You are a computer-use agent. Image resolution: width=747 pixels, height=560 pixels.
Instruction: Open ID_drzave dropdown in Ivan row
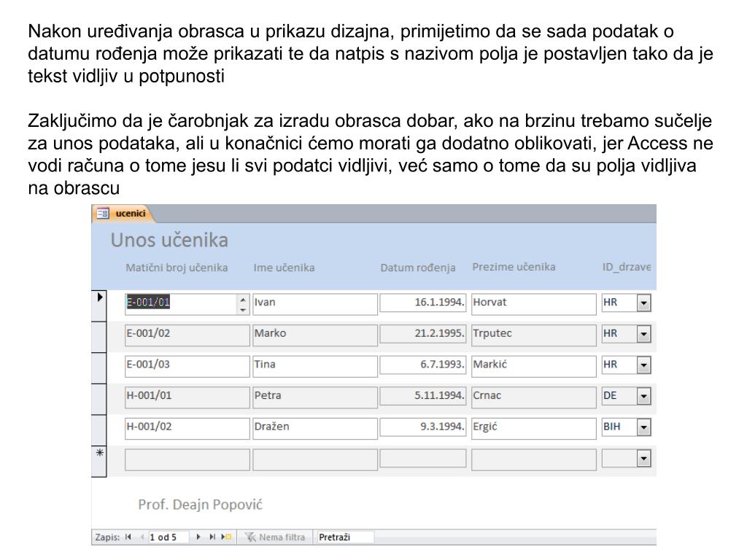(x=643, y=303)
